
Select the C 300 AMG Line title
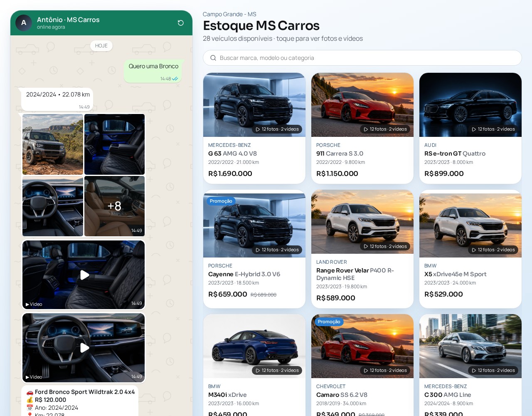pyautogui.click(x=448, y=395)
